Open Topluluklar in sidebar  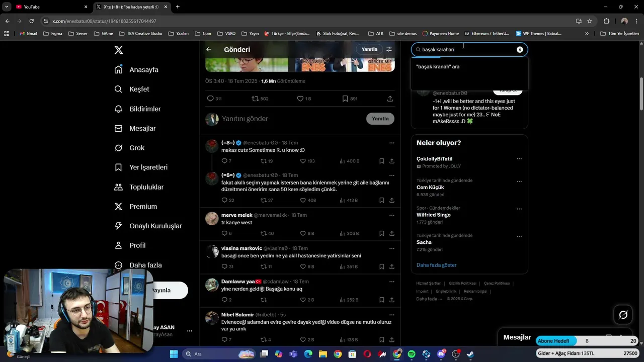click(x=139, y=187)
